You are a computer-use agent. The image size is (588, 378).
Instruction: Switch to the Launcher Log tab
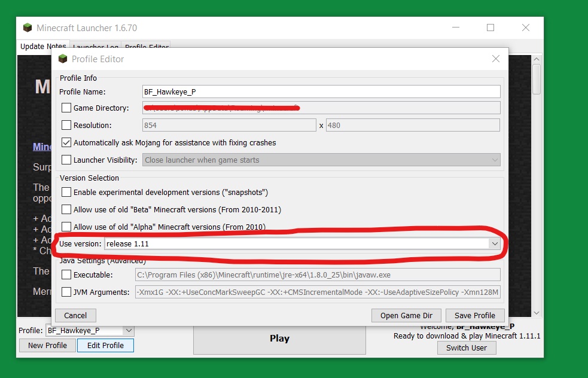(x=96, y=47)
